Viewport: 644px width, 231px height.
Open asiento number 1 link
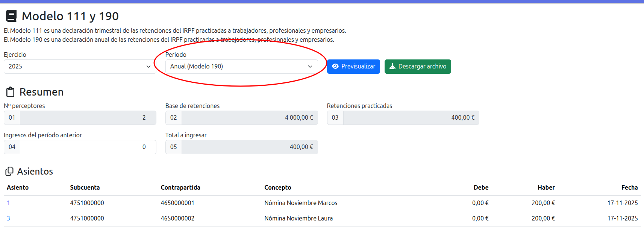8,203
